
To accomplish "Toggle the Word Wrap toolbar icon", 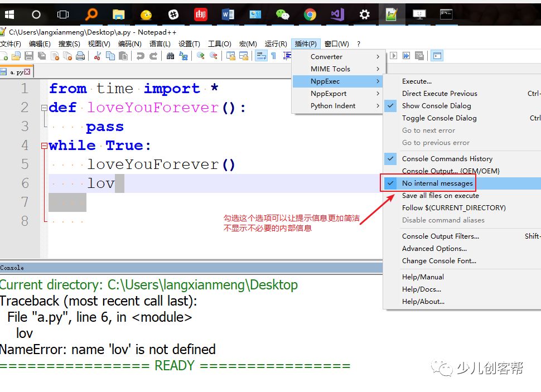I will click(261, 56).
